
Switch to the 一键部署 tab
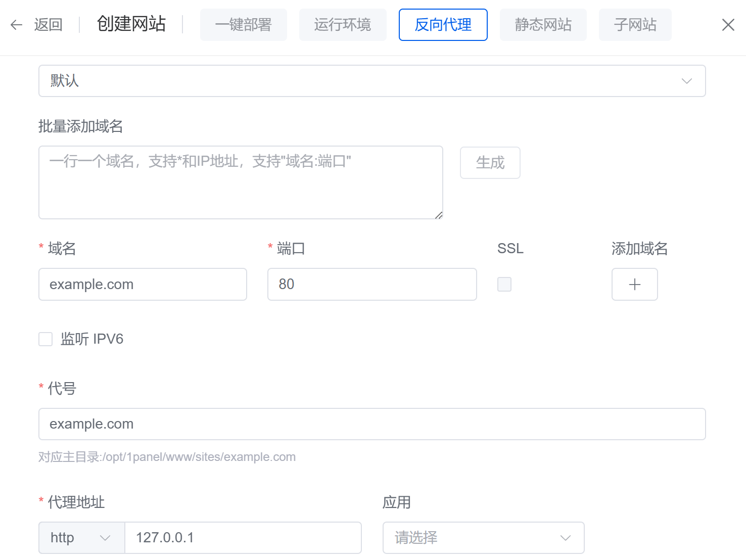coord(243,25)
